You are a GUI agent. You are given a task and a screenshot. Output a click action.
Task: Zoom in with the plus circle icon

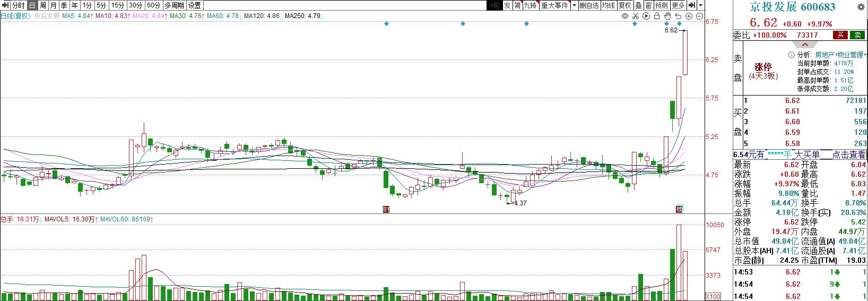(x=689, y=16)
